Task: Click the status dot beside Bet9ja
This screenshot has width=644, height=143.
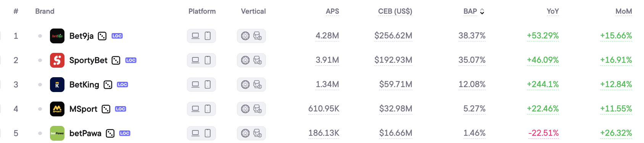Action: pyautogui.click(x=40, y=36)
